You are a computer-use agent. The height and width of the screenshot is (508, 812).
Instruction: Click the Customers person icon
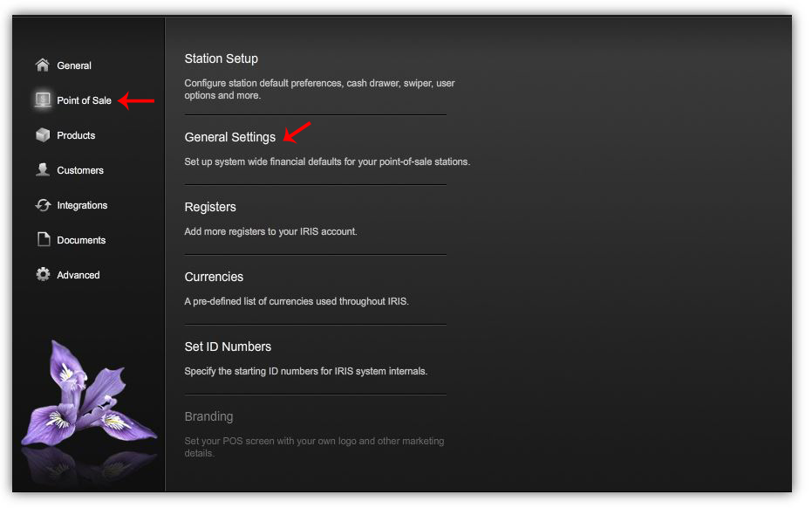pos(42,170)
